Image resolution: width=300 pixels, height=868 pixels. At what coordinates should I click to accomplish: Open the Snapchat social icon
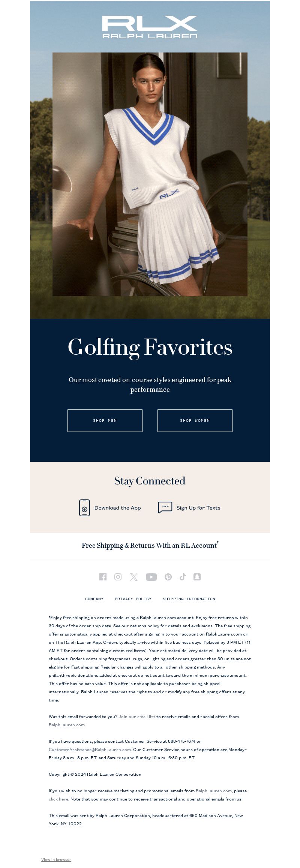pos(197,577)
